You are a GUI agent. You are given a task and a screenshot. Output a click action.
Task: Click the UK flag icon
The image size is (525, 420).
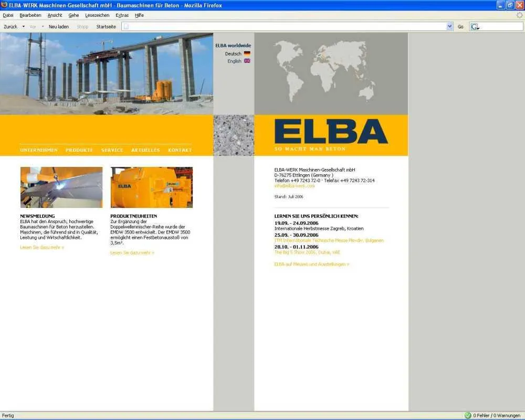click(247, 60)
